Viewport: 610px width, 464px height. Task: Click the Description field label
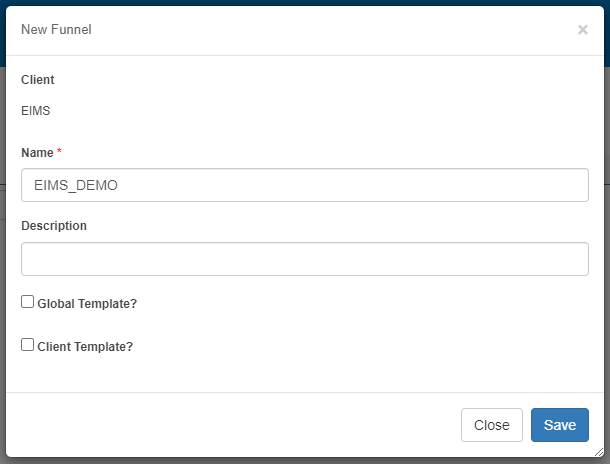tap(54, 226)
